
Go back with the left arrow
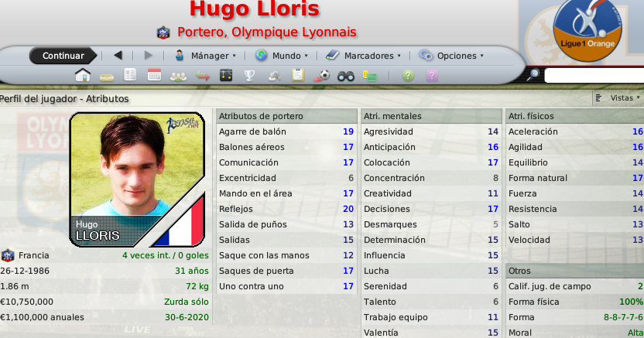(118, 56)
